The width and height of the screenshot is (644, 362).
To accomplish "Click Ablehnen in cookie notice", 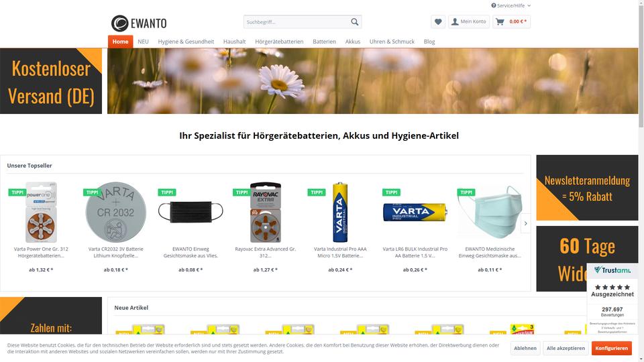I will (x=525, y=348).
